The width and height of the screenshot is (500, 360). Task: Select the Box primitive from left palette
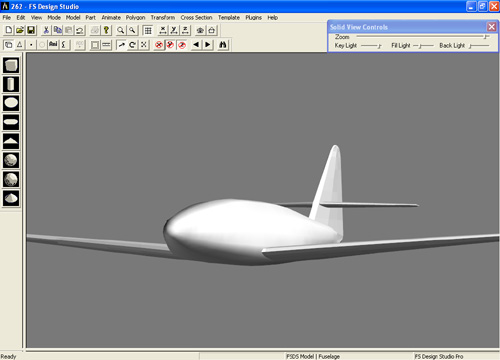coord(11,65)
